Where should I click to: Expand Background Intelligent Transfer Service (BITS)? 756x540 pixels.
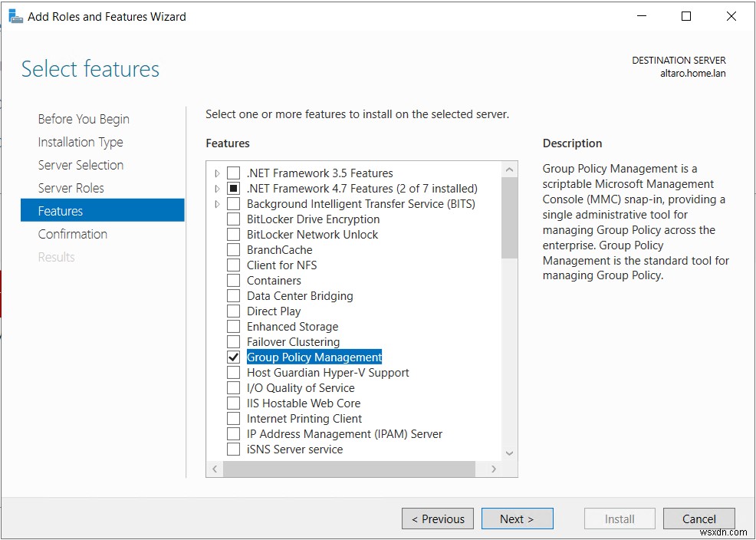coord(219,203)
